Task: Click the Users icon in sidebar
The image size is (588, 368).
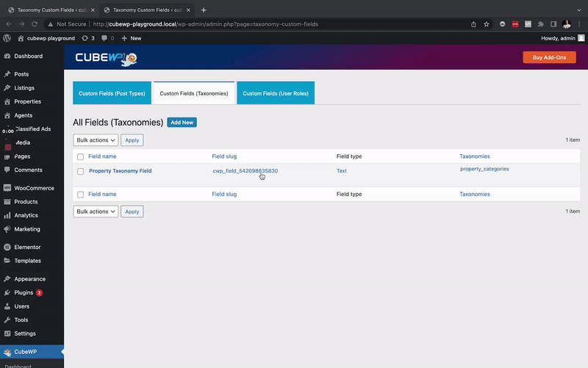Action: tap(7, 306)
